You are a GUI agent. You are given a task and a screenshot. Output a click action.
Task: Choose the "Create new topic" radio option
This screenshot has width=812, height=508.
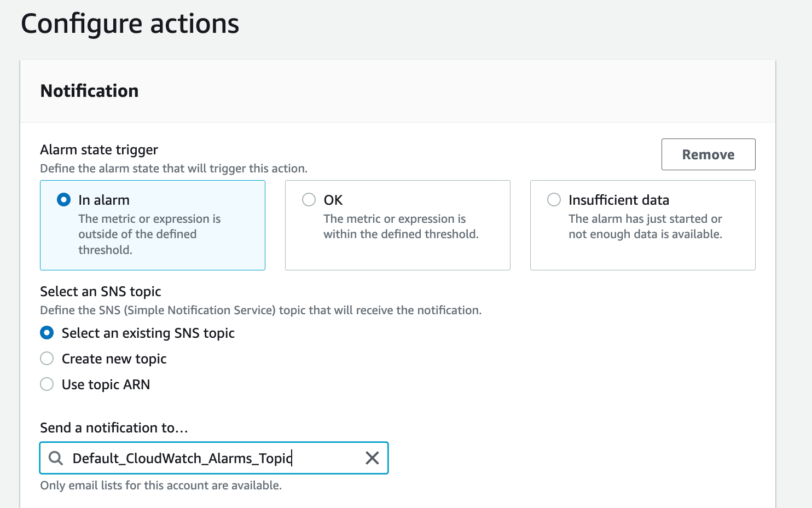(x=47, y=359)
